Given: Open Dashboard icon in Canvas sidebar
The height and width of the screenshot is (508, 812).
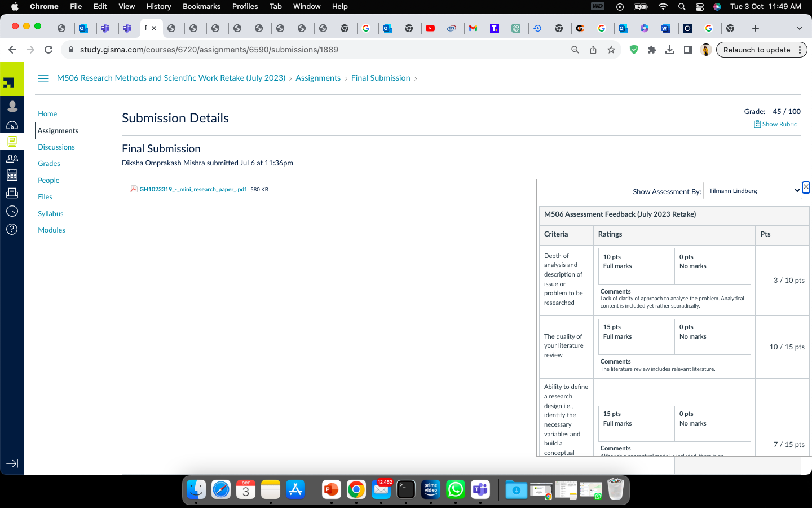Looking at the screenshot, I should pyautogui.click(x=12, y=125).
